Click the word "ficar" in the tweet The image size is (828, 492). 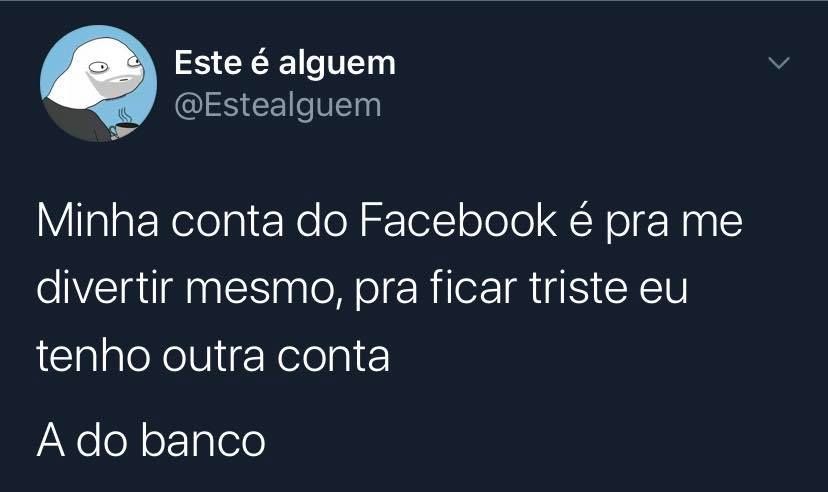click(x=473, y=288)
